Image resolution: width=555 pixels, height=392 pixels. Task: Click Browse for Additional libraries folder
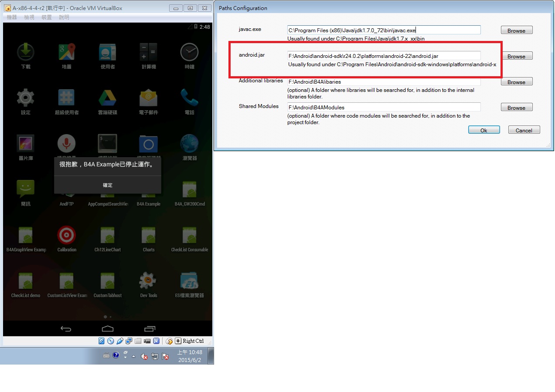click(517, 82)
